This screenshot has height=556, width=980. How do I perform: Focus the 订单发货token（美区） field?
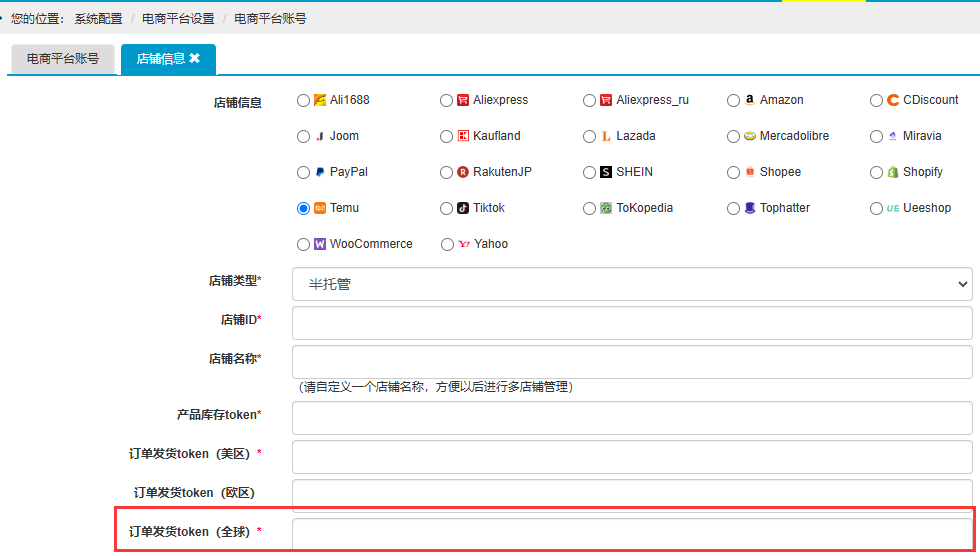(632, 457)
